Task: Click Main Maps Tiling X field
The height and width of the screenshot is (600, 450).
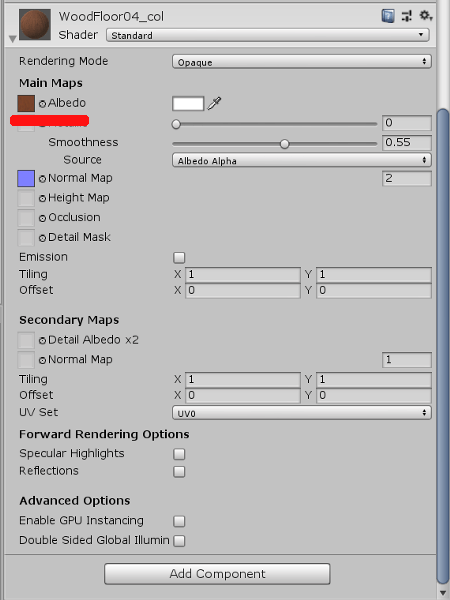Action: pyautogui.click(x=243, y=275)
